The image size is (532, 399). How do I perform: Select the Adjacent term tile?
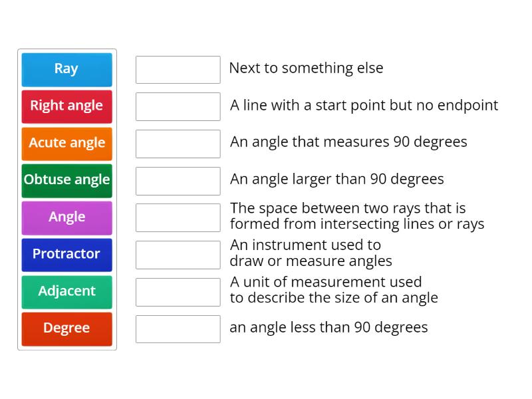coord(66,292)
